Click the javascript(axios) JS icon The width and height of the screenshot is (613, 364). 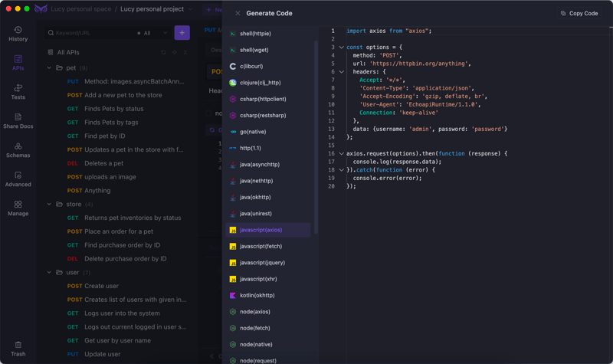233,230
